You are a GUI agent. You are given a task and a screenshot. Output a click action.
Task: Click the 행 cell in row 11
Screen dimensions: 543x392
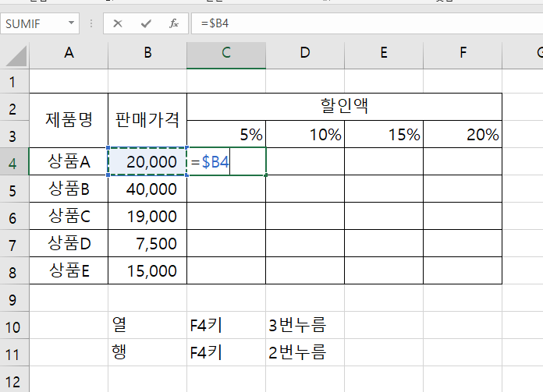pyautogui.click(x=147, y=352)
